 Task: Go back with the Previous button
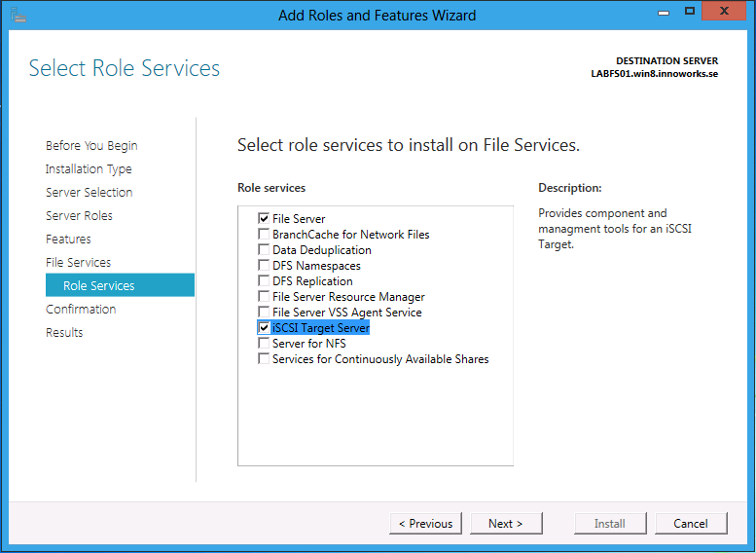click(x=425, y=523)
